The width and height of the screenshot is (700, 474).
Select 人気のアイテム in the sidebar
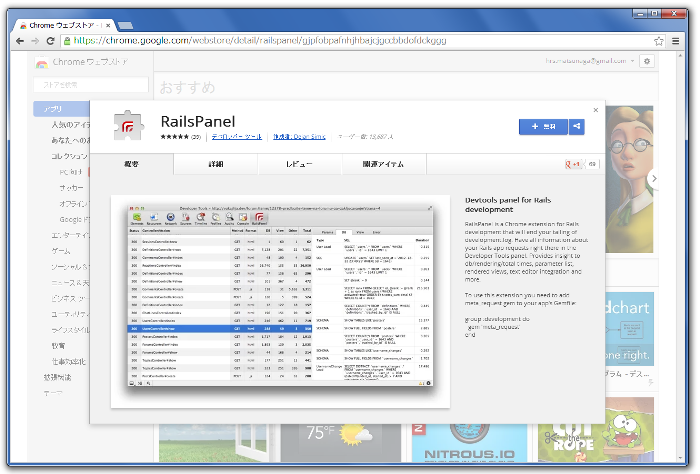click(x=71, y=125)
